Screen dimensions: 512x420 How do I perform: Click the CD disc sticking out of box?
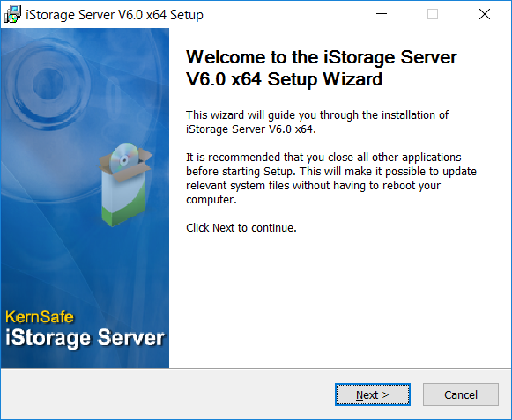click(x=124, y=158)
